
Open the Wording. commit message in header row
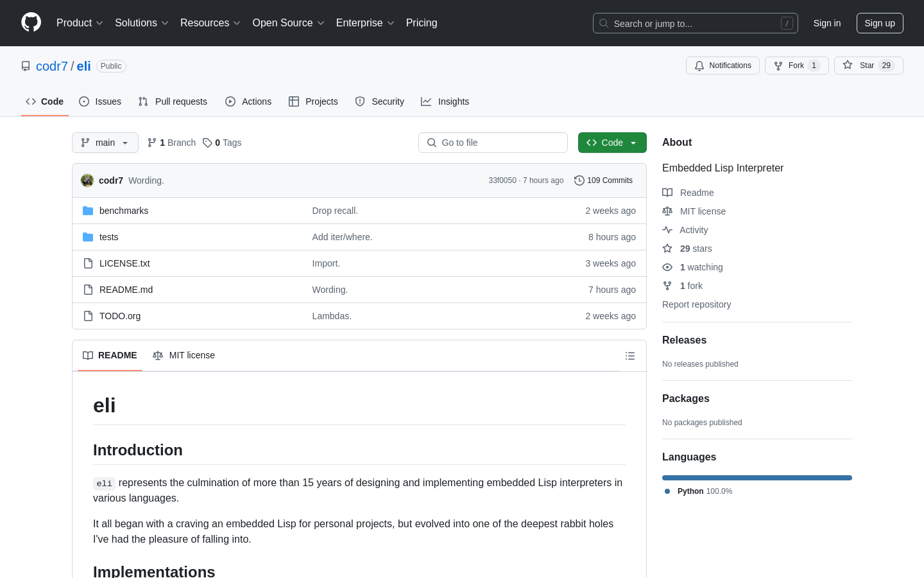coord(146,180)
